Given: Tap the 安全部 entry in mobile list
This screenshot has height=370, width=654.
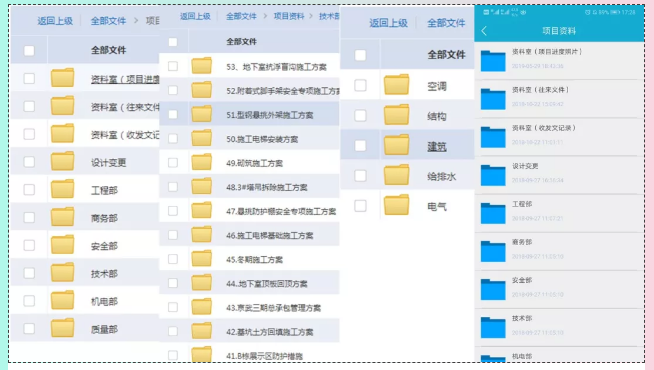Looking at the screenshot, I should [x=559, y=289].
